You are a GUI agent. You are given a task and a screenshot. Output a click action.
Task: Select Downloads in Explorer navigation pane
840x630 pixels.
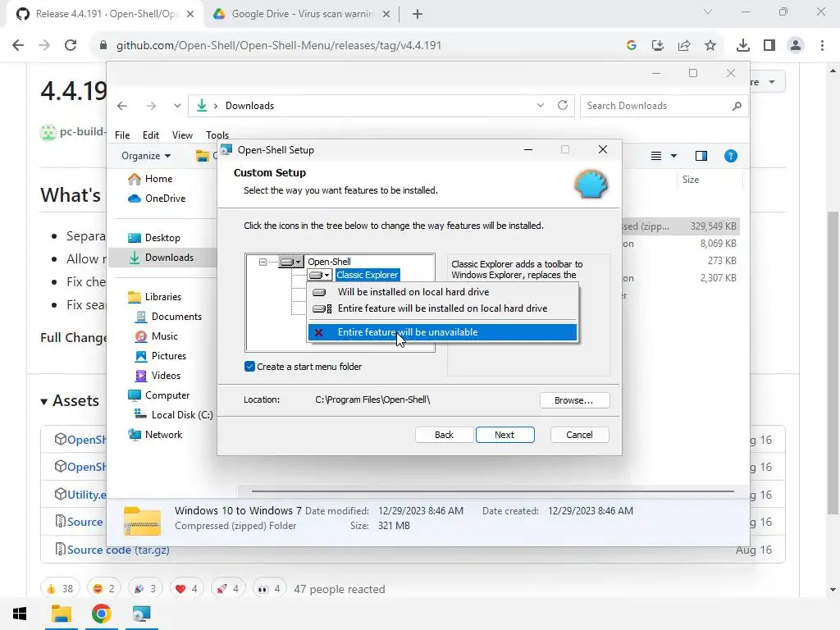click(x=162, y=258)
